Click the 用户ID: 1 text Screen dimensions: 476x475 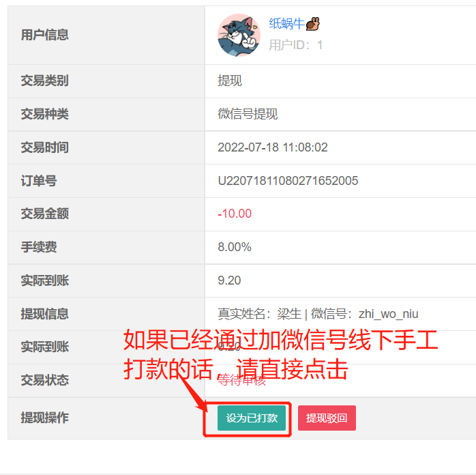click(x=295, y=45)
